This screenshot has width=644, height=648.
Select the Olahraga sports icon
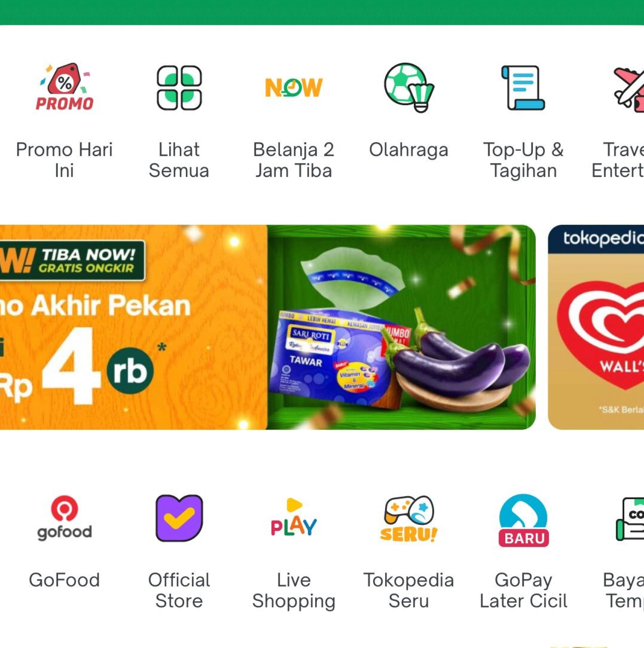point(409,88)
